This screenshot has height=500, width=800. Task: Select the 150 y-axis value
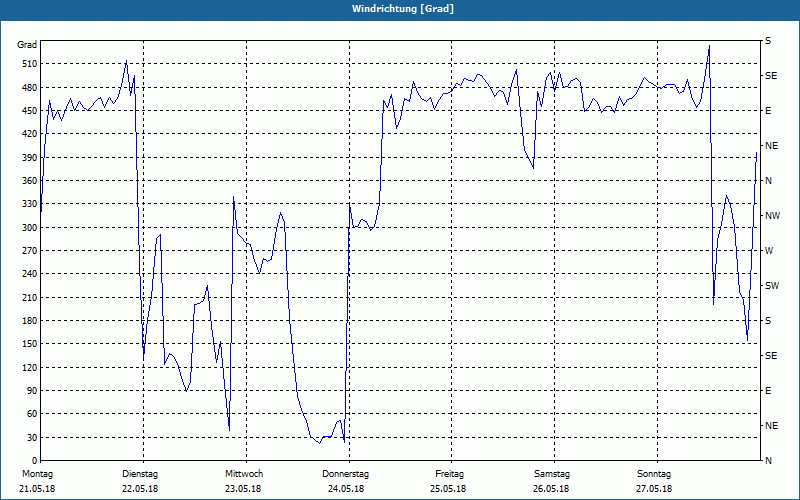pos(30,344)
